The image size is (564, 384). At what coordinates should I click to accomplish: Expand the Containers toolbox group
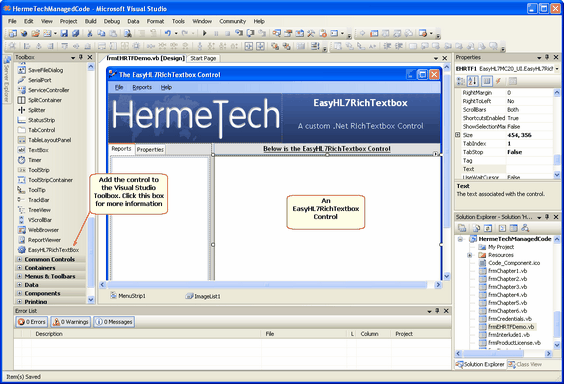pyautogui.click(x=20, y=268)
